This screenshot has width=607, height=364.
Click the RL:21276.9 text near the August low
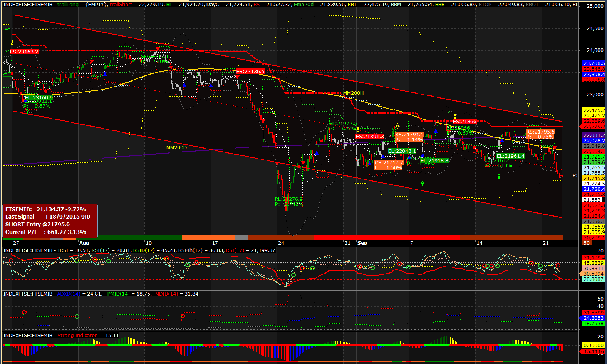tap(288, 199)
